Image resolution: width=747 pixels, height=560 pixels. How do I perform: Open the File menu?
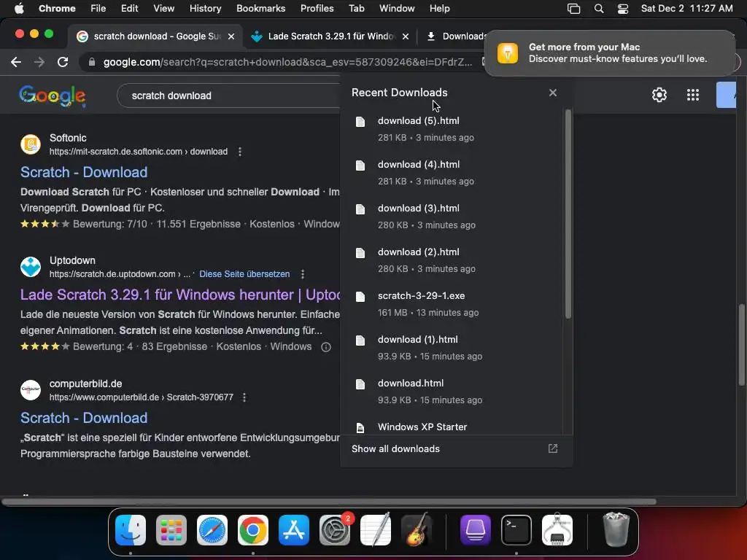[98, 9]
